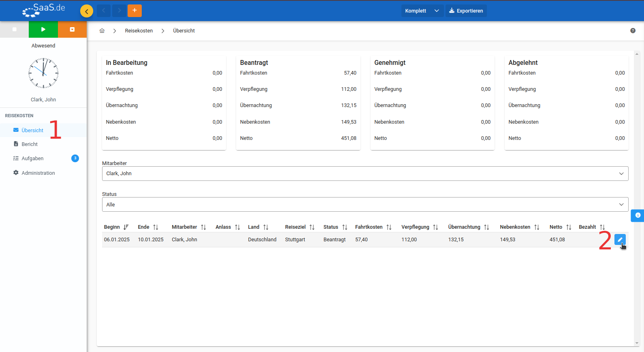Click the Exportieren button
Image resolution: width=644 pixels, height=352 pixels.
(x=466, y=11)
